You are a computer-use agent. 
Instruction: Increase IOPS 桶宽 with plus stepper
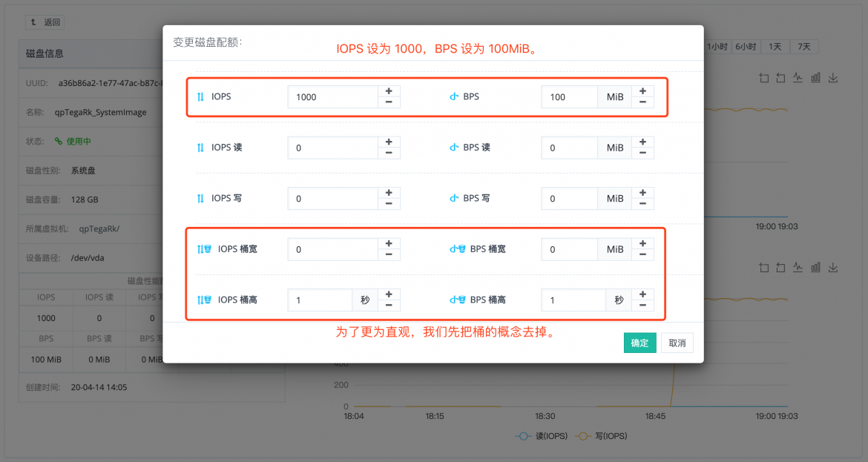[389, 244]
